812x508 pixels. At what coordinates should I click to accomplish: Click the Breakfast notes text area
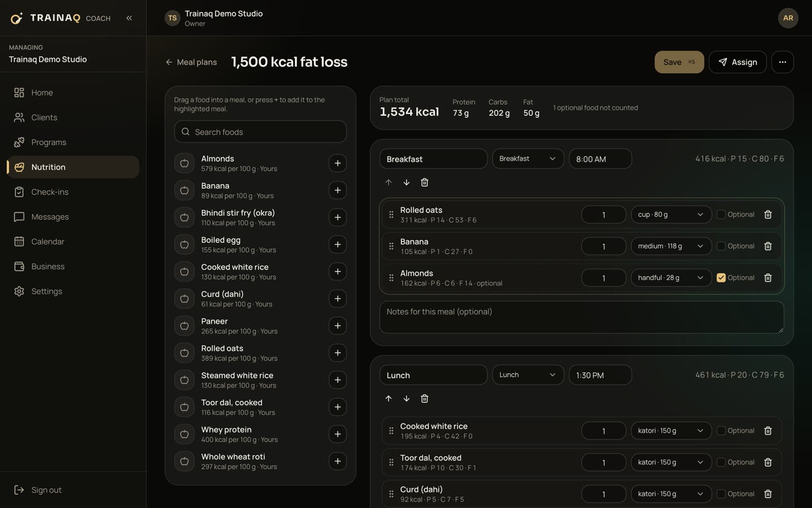click(x=582, y=317)
